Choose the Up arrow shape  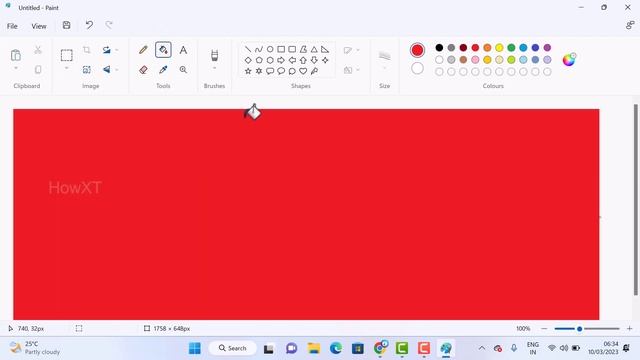[x=303, y=60]
